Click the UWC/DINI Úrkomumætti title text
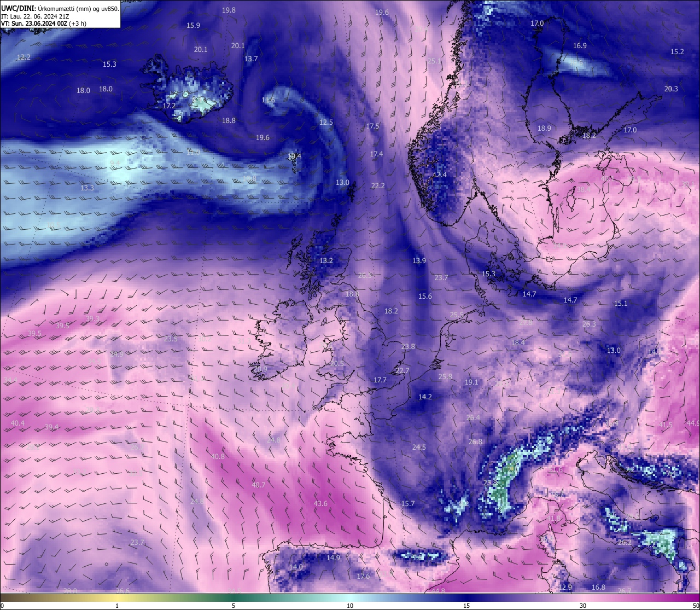Image resolution: width=700 pixels, height=610 pixels. click(x=60, y=8)
